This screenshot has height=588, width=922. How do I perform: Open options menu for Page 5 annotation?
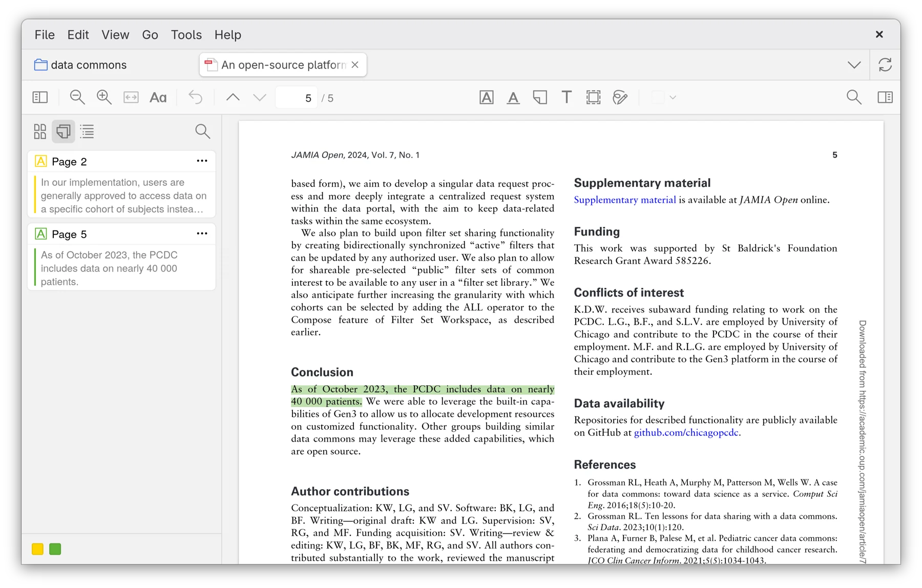(202, 234)
